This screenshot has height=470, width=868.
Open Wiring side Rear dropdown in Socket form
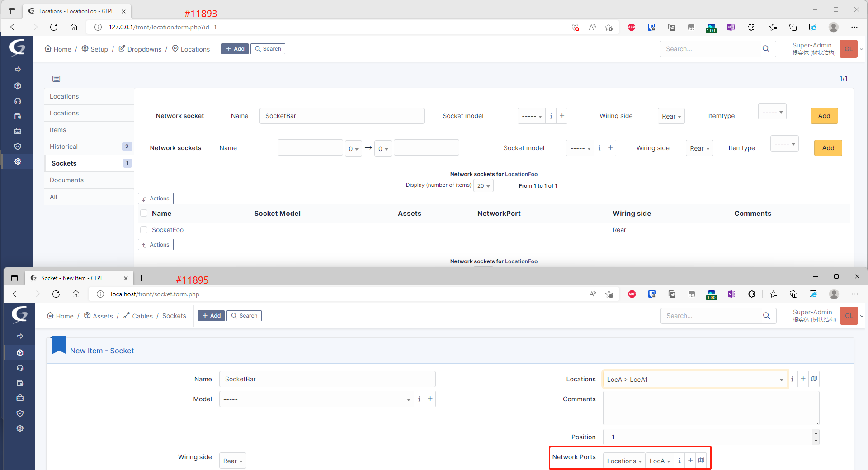pyautogui.click(x=233, y=461)
